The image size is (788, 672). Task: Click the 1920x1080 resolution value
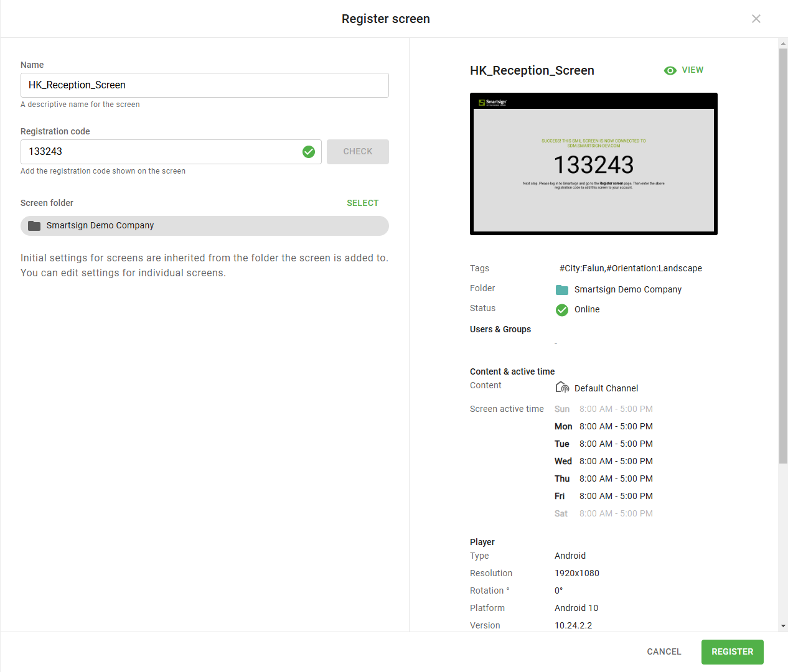tap(577, 573)
